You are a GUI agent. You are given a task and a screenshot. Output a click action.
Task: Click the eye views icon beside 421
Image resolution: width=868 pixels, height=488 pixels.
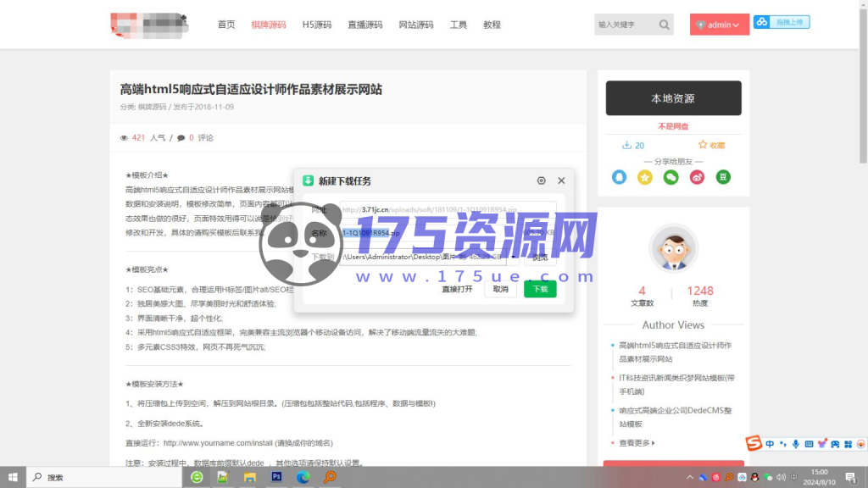(x=124, y=138)
